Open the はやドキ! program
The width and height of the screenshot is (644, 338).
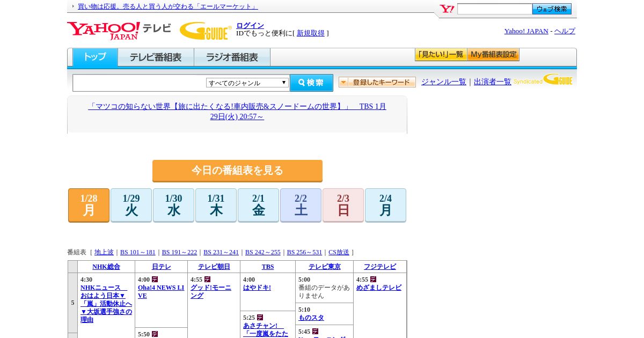point(257,288)
